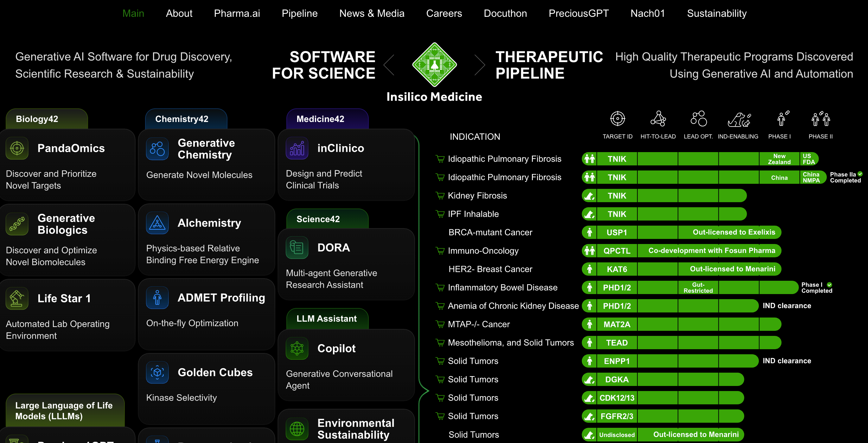Open the Copilot product title
Viewport: 868px width, 443px height.
click(x=336, y=348)
